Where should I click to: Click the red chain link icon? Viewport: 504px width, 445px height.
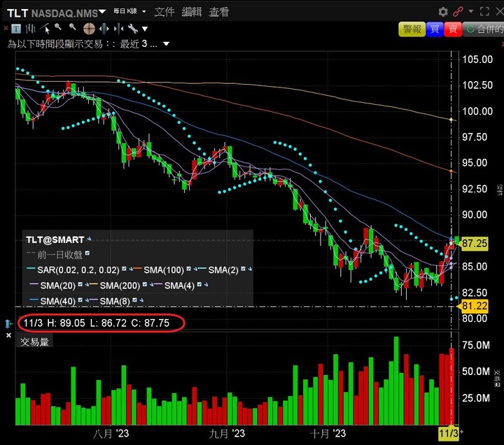[458, 12]
